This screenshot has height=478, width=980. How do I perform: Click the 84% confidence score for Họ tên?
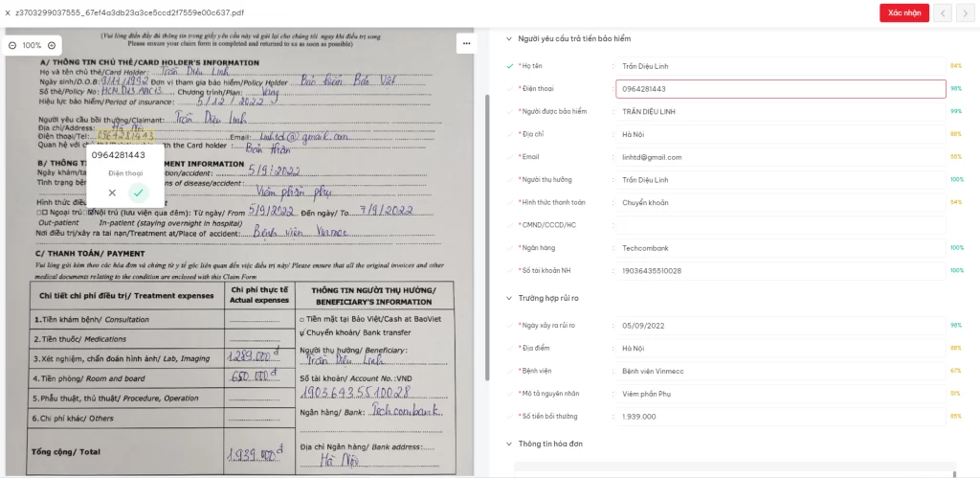click(956, 66)
